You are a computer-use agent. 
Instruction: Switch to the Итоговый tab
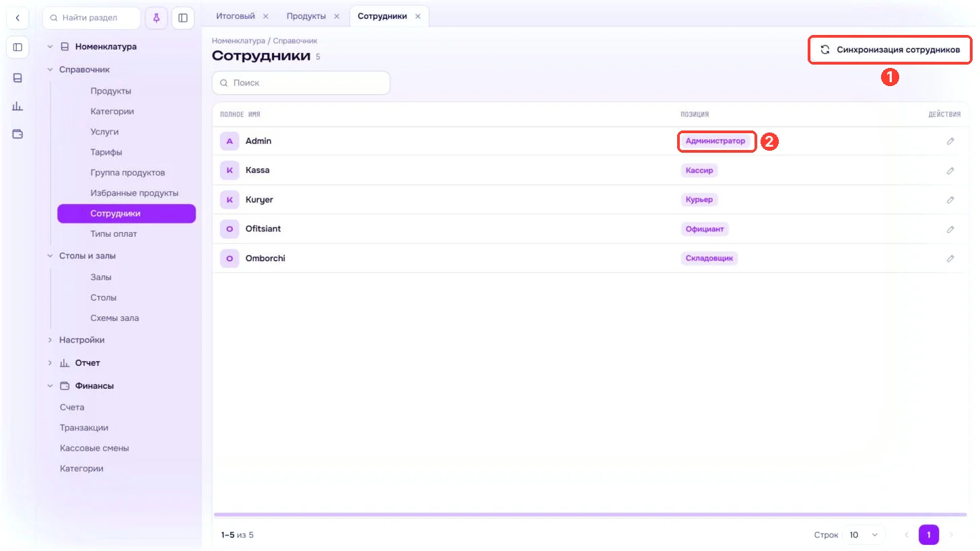click(236, 16)
